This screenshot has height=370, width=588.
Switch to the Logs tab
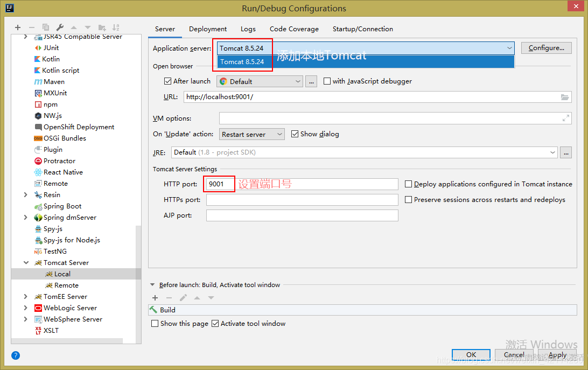click(x=248, y=29)
